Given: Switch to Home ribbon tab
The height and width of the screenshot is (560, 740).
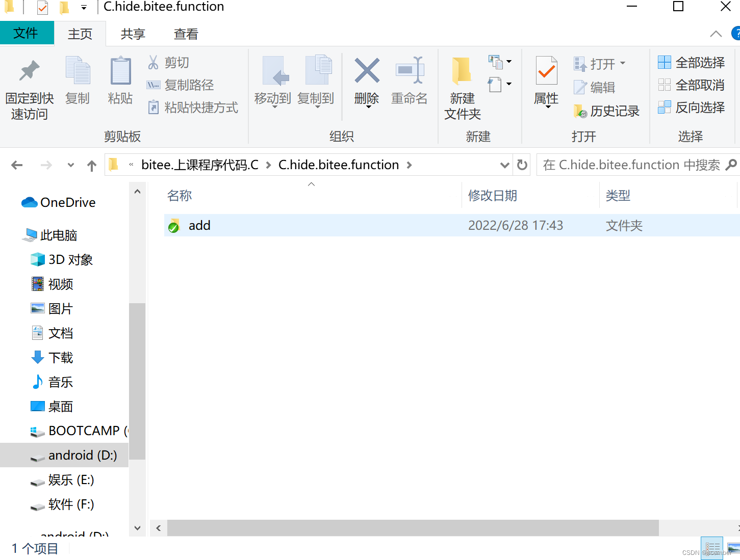Looking at the screenshot, I should point(80,34).
